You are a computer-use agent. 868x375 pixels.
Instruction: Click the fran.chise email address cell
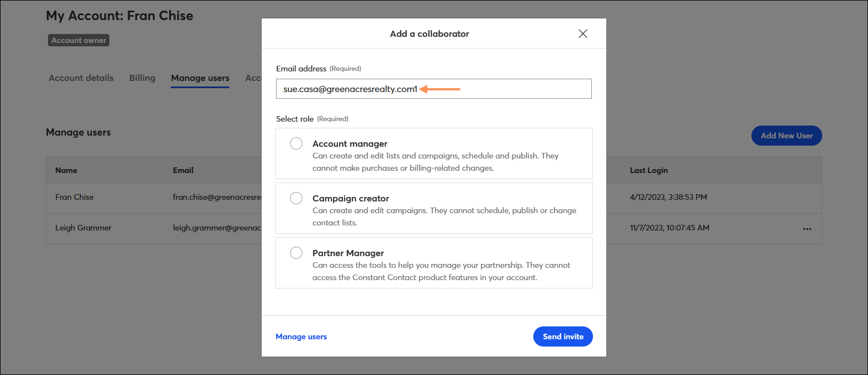(217, 197)
